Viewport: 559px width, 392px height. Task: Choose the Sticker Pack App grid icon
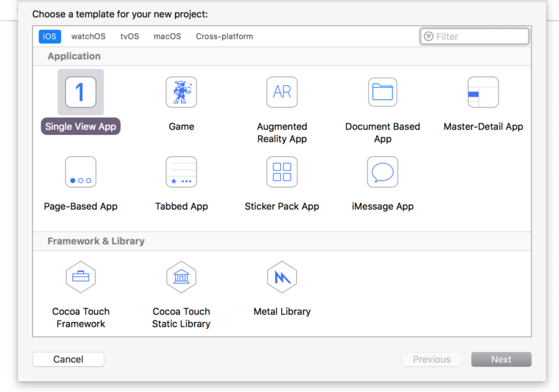(282, 172)
